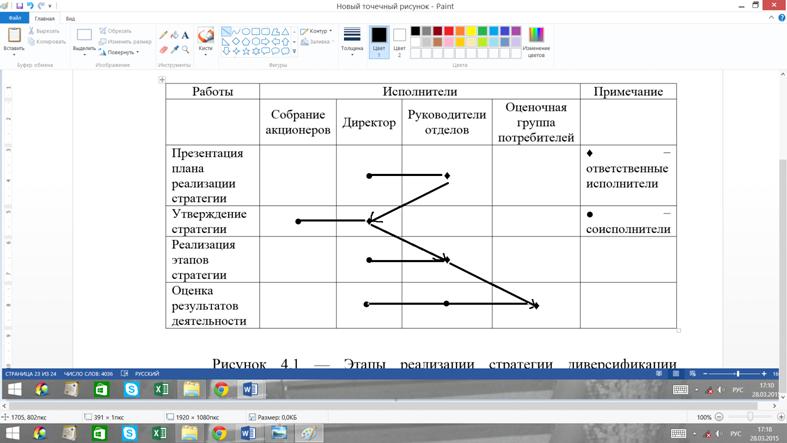Viewport: 787px width, 443px height.
Task: Zoom in with the plus button
Action: click(x=781, y=417)
